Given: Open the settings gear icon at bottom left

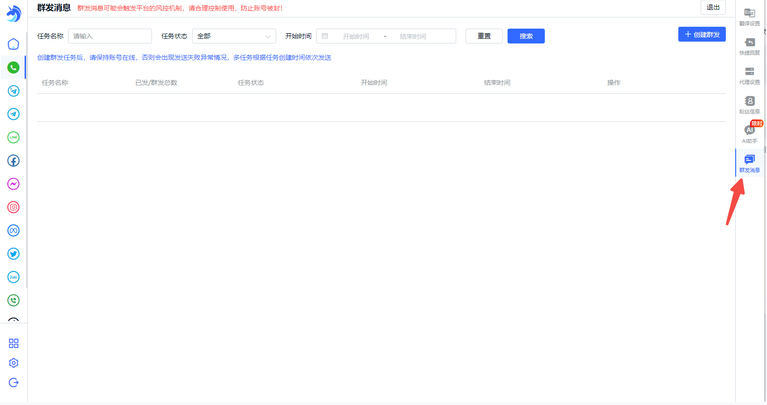Looking at the screenshot, I should click(14, 363).
